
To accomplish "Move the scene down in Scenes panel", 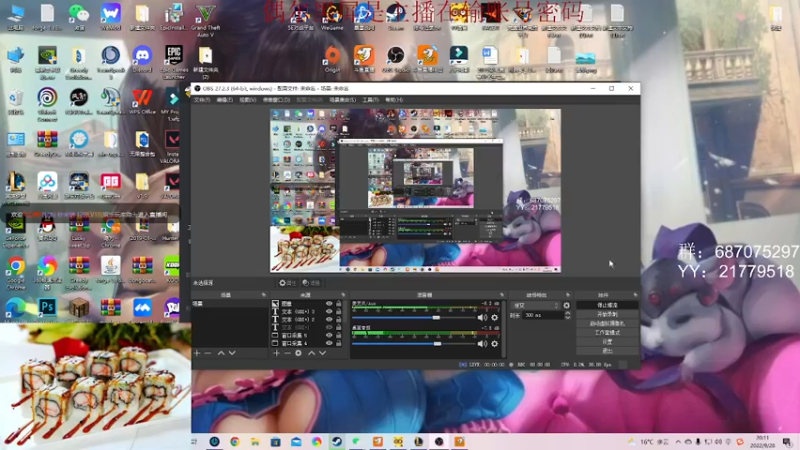I will [x=232, y=353].
